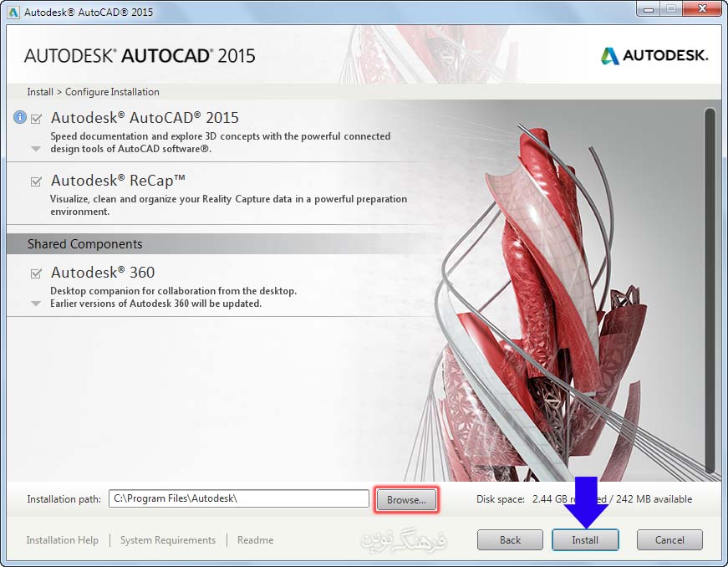Screen dimensions: 728x567
Task: Click the info icon beside Autodesk AutoCAD 2015
Action: pos(20,117)
